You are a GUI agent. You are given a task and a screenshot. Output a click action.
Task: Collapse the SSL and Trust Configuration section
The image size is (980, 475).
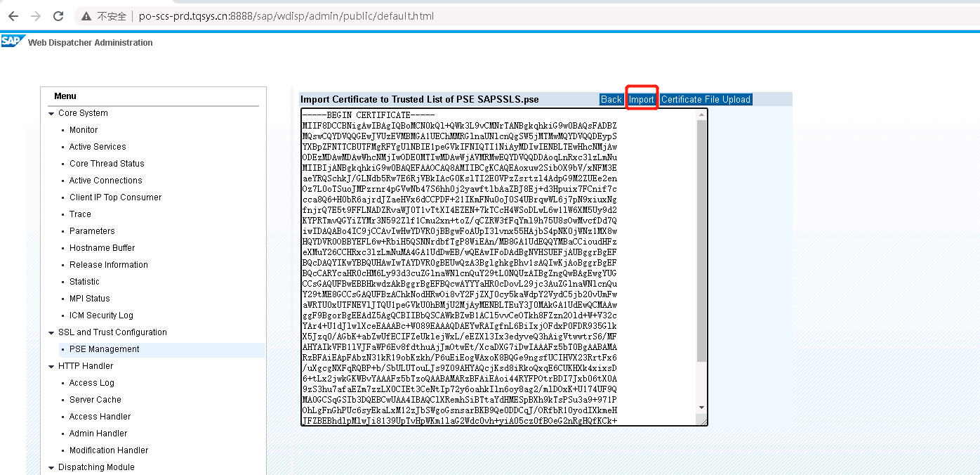click(x=51, y=332)
